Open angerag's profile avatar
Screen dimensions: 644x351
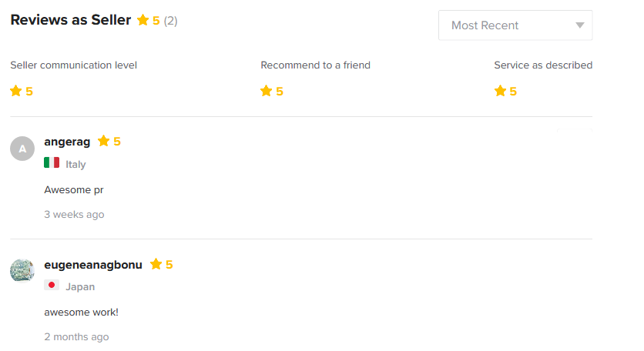(x=22, y=149)
